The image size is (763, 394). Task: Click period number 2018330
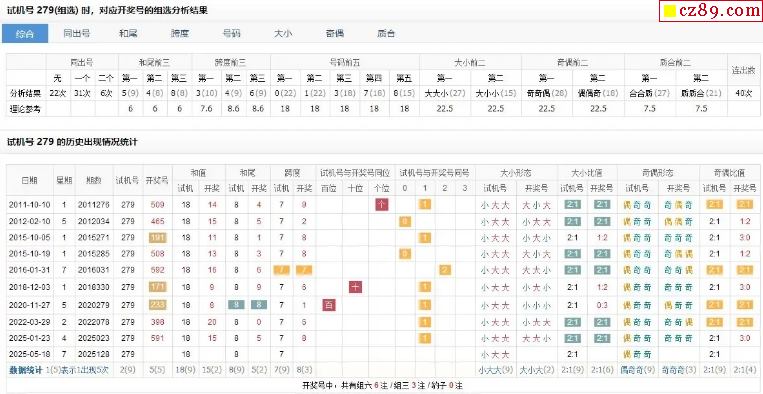click(93, 287)
